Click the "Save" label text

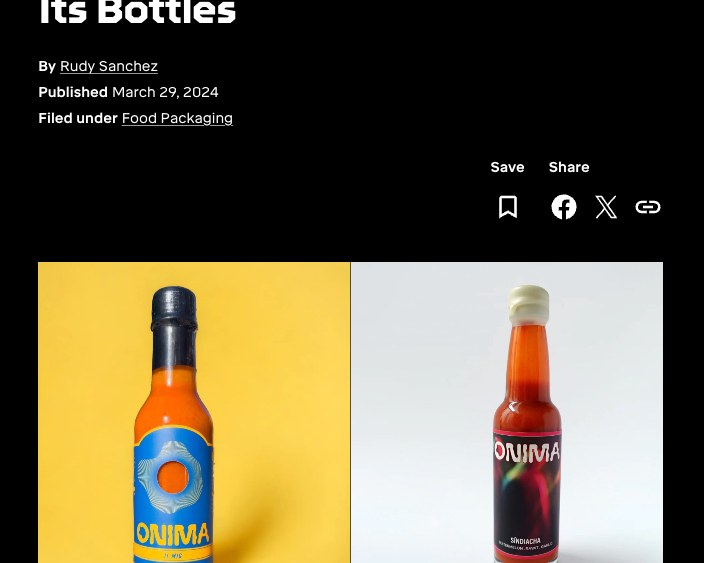pyautogui.click(x=507, y=167)
